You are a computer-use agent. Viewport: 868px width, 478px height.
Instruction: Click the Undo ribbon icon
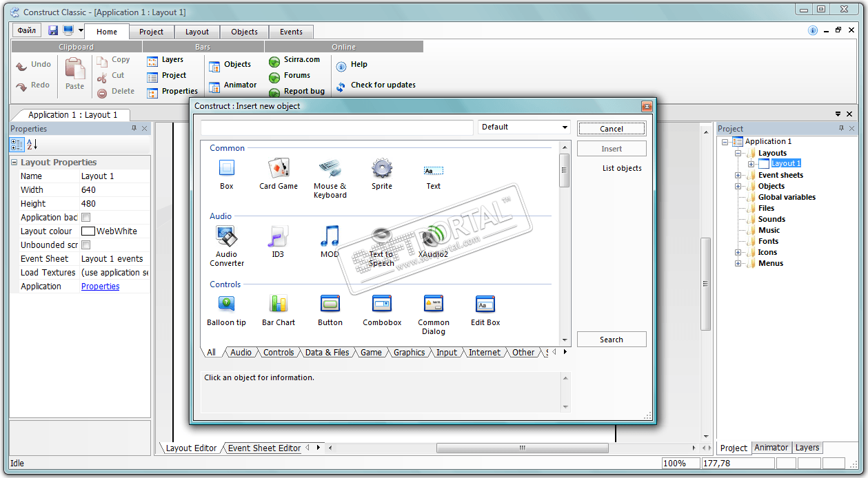click(21, 65)
